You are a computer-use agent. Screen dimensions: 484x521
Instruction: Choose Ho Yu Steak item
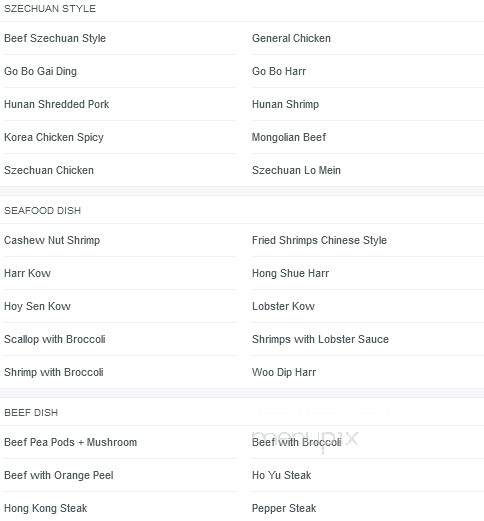282,475
